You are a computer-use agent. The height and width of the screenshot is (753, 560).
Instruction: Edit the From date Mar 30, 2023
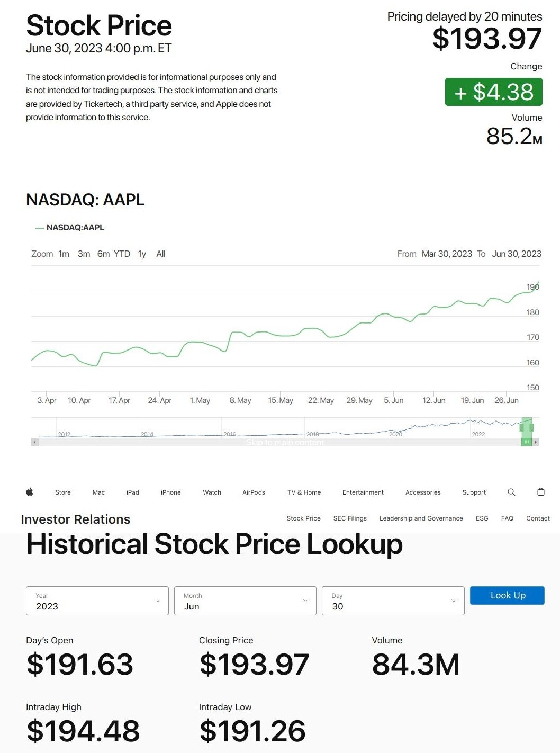(447, 254)
